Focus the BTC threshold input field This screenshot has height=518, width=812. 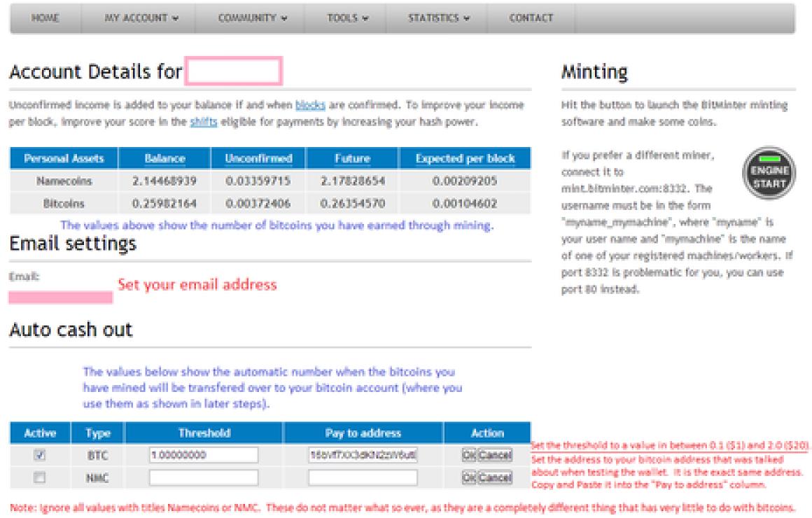pyautogui.click(x=204, y=455)
